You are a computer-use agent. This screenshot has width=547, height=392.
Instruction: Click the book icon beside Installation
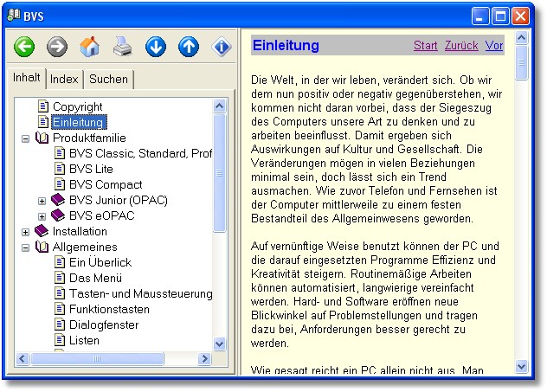tap(42, 232)
